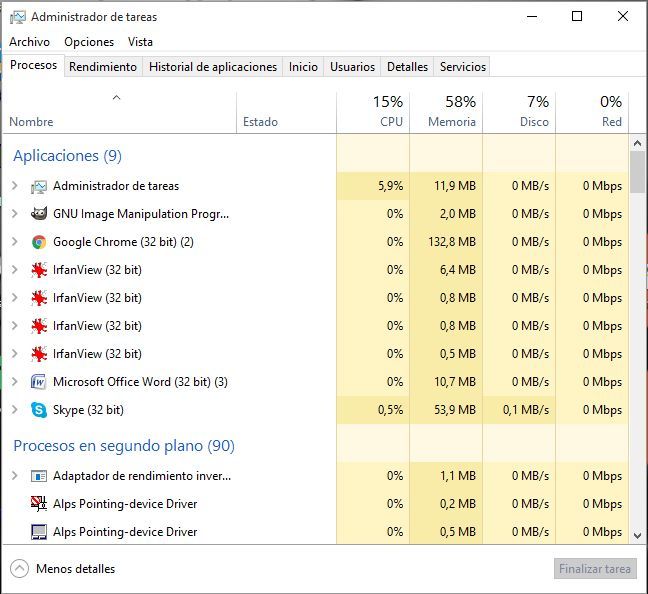Click the GIMP mascot icon
The width and height of the screenshot is (648, 594).
tap(39, 214)
